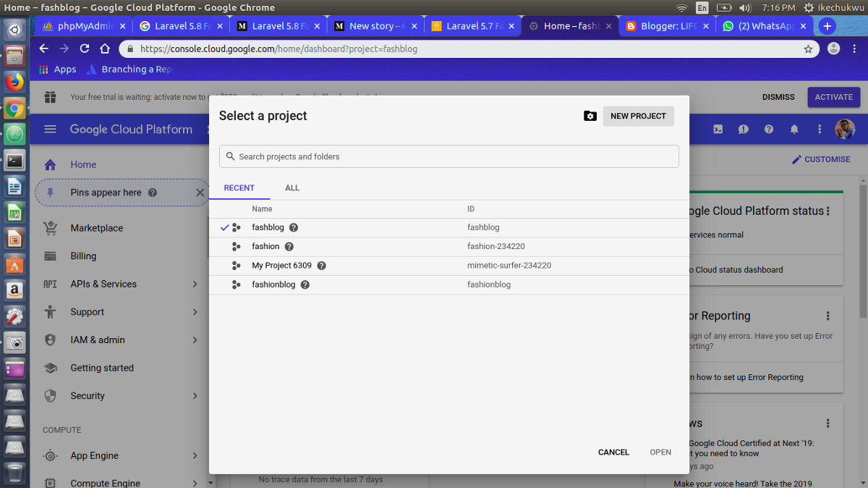Click help icon next to fashion
The height and width of the screenshot is (488, 868).
[289, 246]
